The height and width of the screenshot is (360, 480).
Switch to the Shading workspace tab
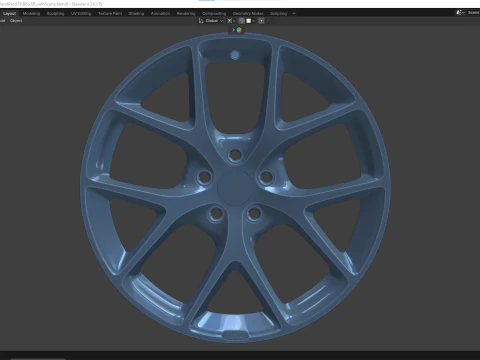click(x=136, y=13)
